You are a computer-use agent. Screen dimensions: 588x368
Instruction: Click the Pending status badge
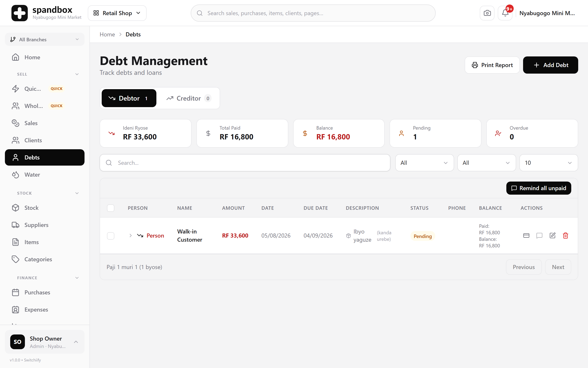[x=423, y=236]
